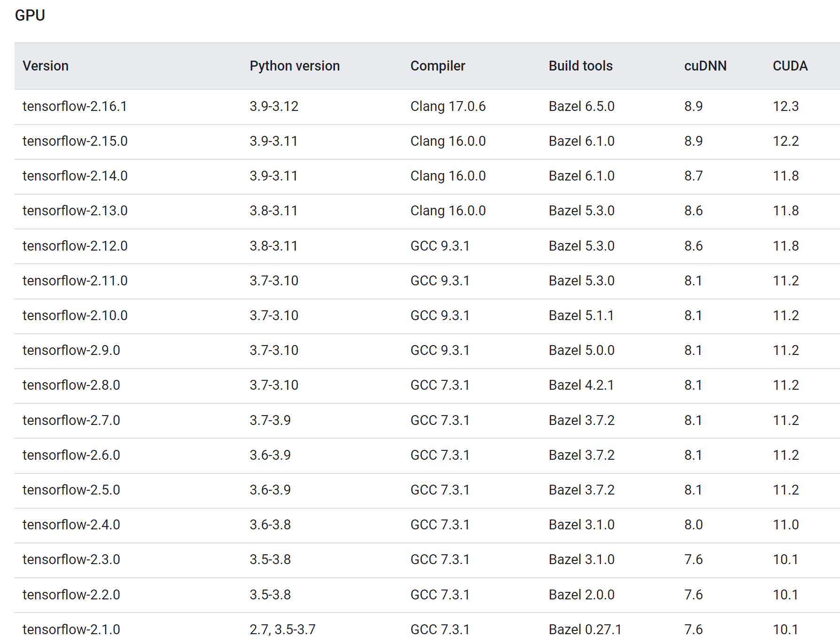The image size is (840, 637).
Task: Click Bazel 5.3.0 in tensorflow-2.11.0 row
Action: point(582,281)
